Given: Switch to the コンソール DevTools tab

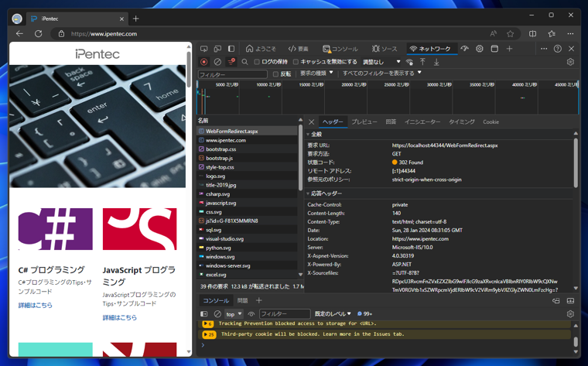Looking at the screenshot, I should point(340,49).
